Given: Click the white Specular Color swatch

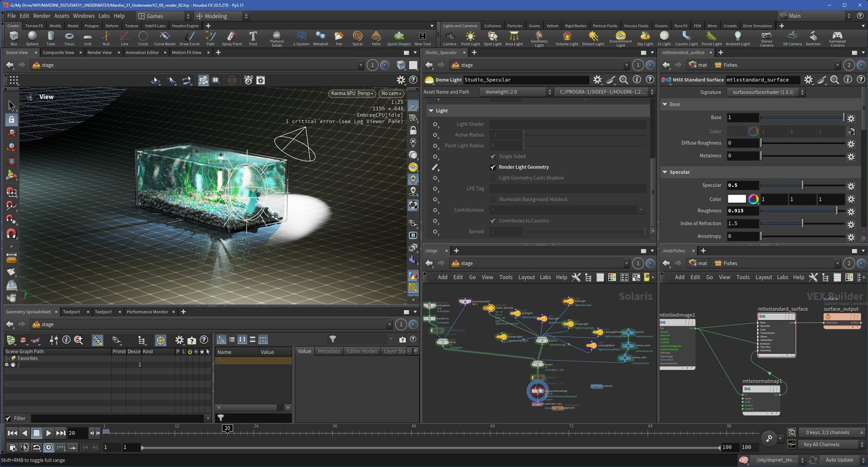Looking at the screenshot, I should tap(736, 199).
